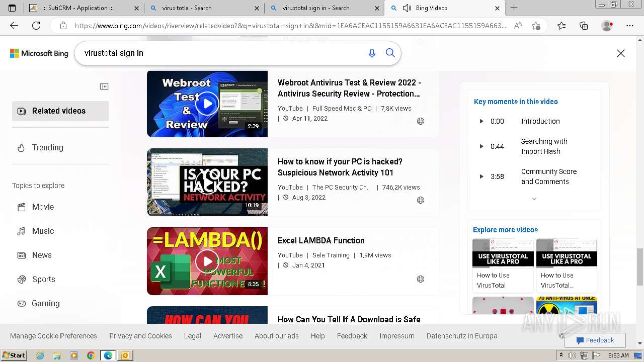
Task: Play the 0:44 Searching with Import Hash moment
Action: 533,146
